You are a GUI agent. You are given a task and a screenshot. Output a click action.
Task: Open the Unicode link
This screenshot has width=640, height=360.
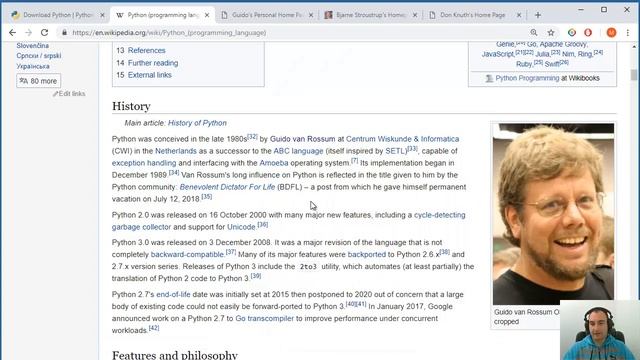click(x=241, y=227)
